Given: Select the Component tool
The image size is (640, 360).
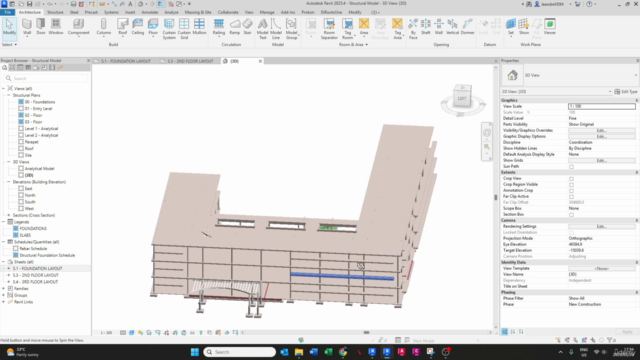Looking at the screenshot, I should click(x=78, y=27).
